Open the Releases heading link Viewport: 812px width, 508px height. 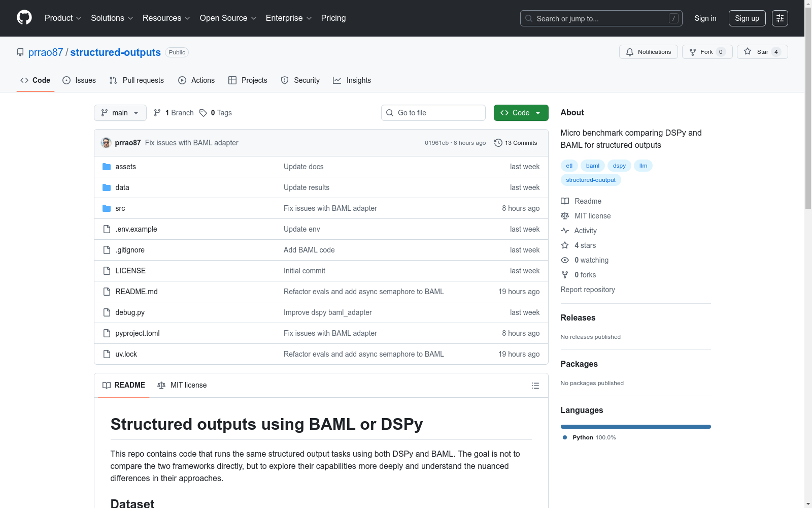coord(578,317)
